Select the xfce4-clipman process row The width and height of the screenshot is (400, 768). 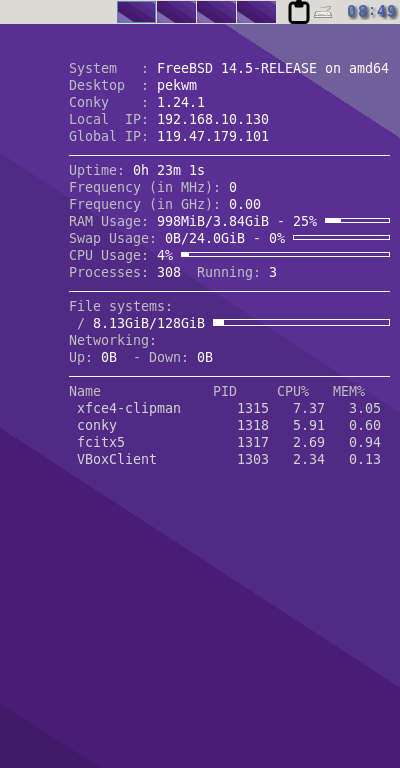229,408
